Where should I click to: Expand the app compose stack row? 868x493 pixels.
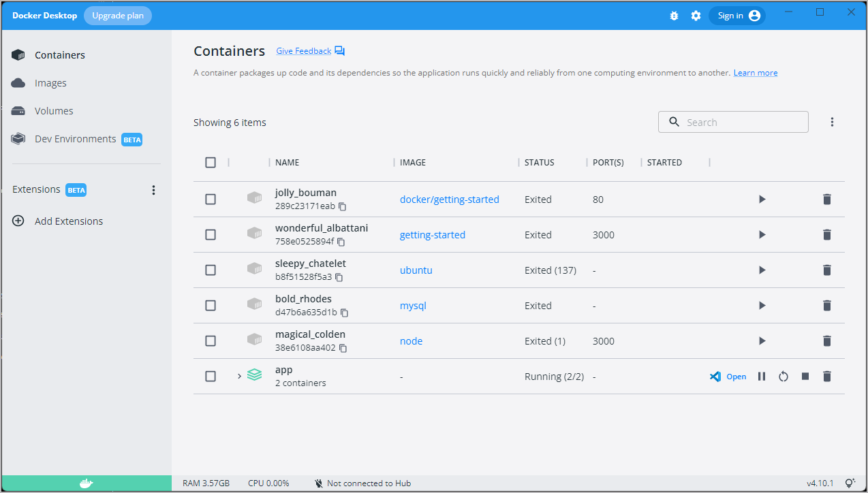[239, 376]
